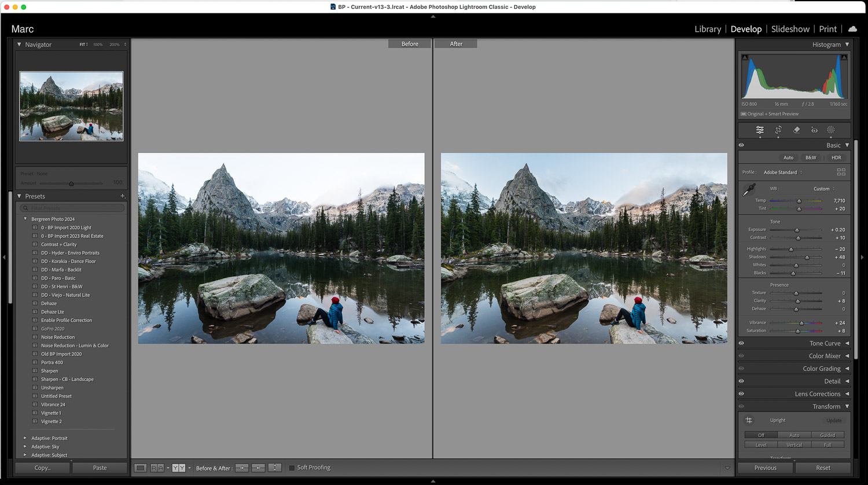Click the Vibrance slider handle
The image size is (868, 485).
801,323
